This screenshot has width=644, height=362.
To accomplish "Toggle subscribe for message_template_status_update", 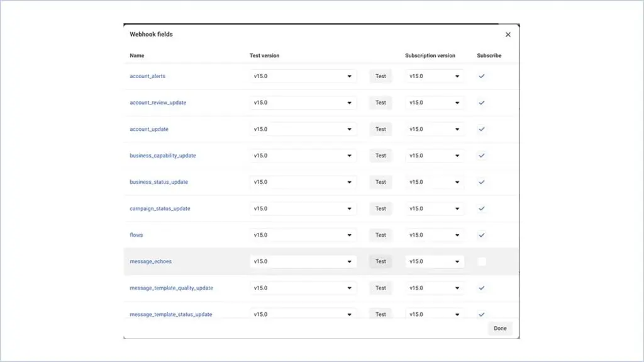I will click(482, 314).
